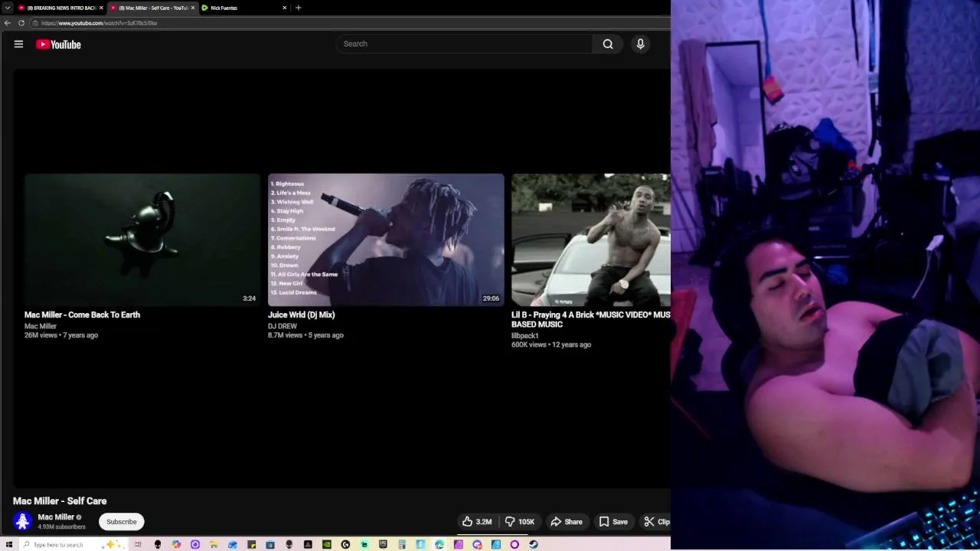Open the Lil B Praying 4 A Brick thumbnail

(591, 240)
